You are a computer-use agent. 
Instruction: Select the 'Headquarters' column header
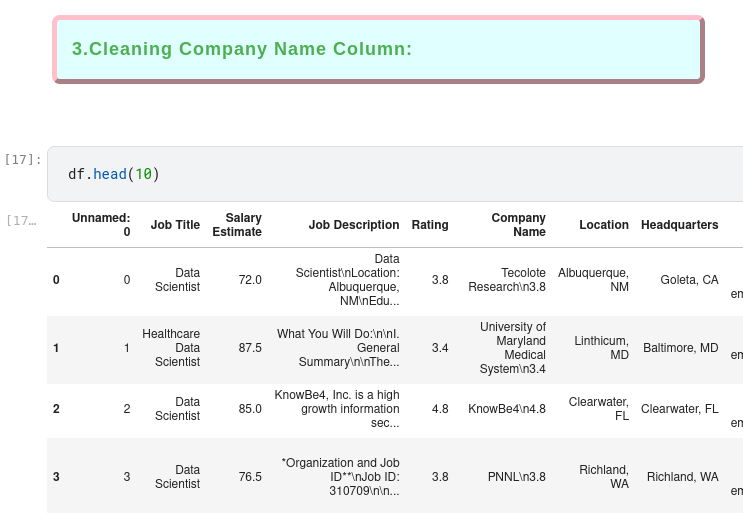pyautogui.click(x=679, y=225)
